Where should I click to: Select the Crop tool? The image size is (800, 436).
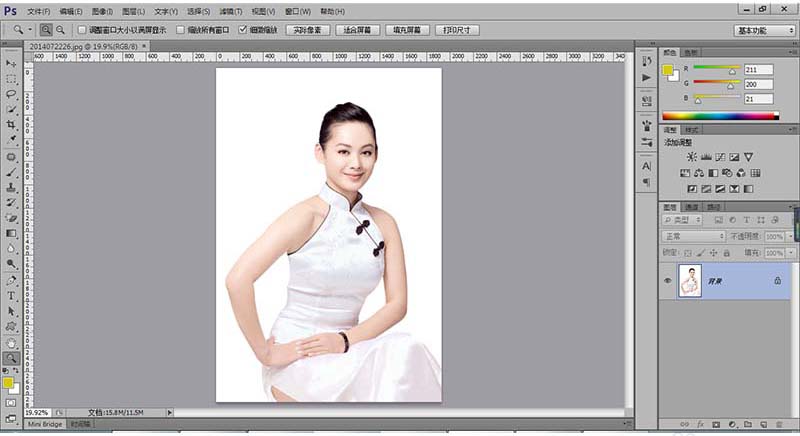11,124
